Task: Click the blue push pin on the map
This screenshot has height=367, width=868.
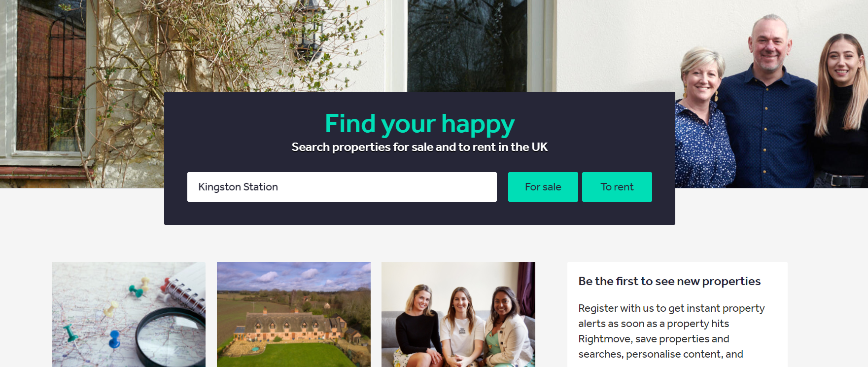Action: coord(114,339)
